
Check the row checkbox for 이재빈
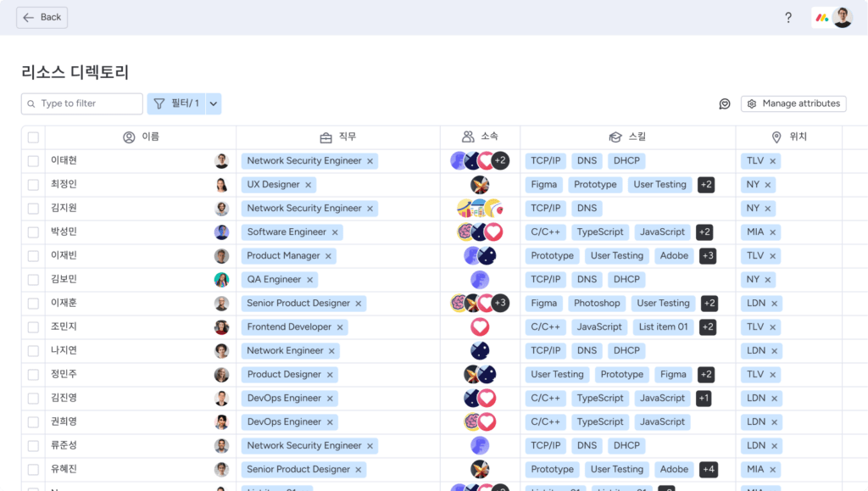click(33, 256)
